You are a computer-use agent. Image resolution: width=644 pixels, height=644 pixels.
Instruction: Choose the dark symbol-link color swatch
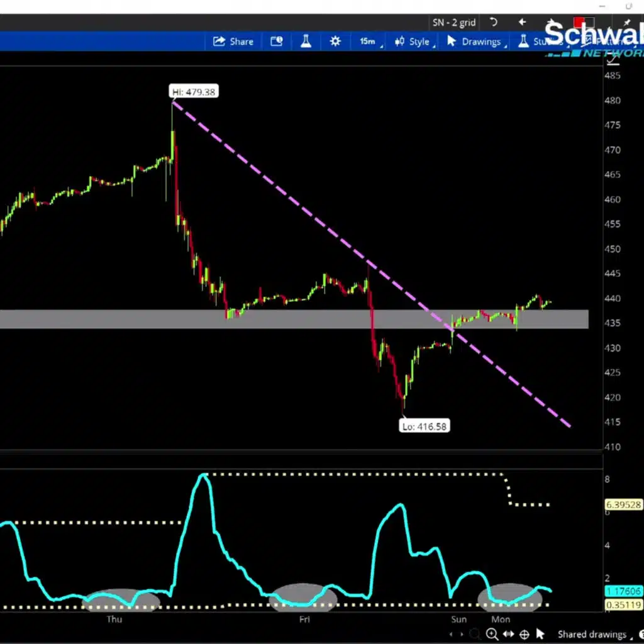coord(589,22)
